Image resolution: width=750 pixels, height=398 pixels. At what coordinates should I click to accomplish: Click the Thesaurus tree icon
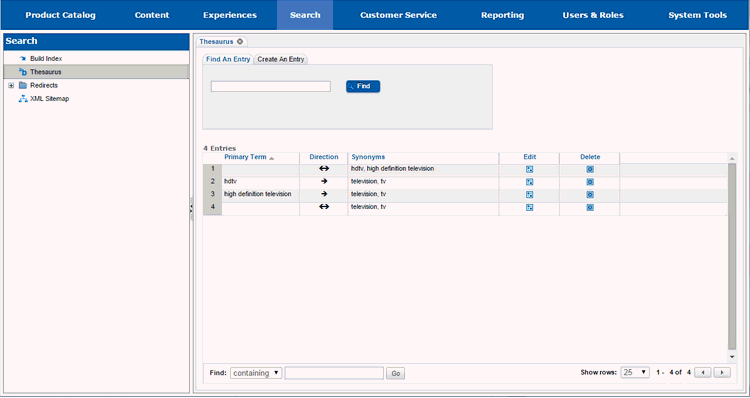point(22,72)
